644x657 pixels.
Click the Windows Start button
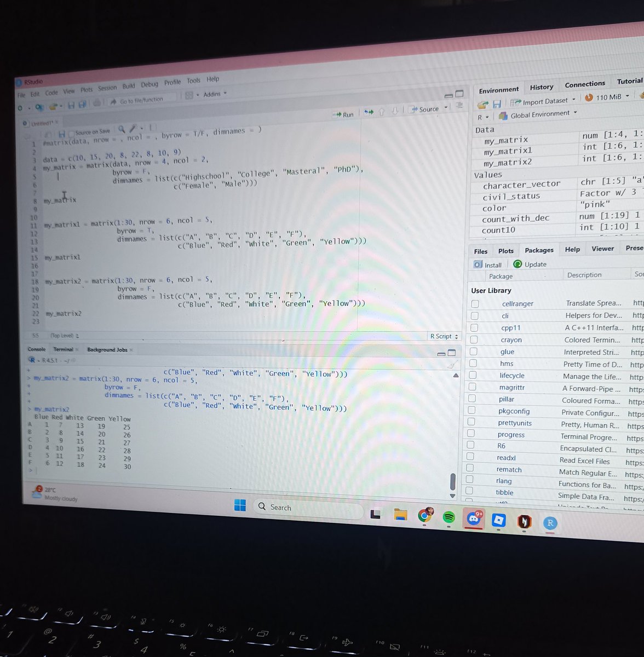[240, 505]
